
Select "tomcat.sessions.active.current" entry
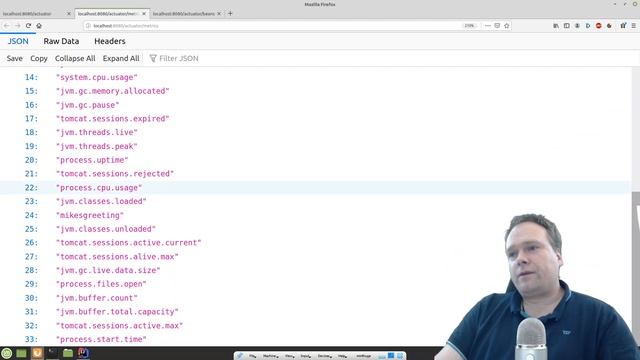click(x=129, y=243)
